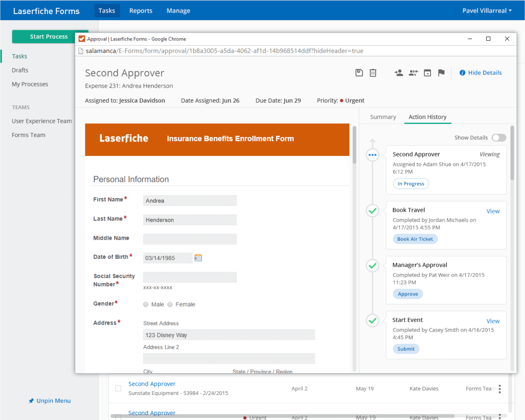Click the save draft floppy disk icon

coord(359,73)
